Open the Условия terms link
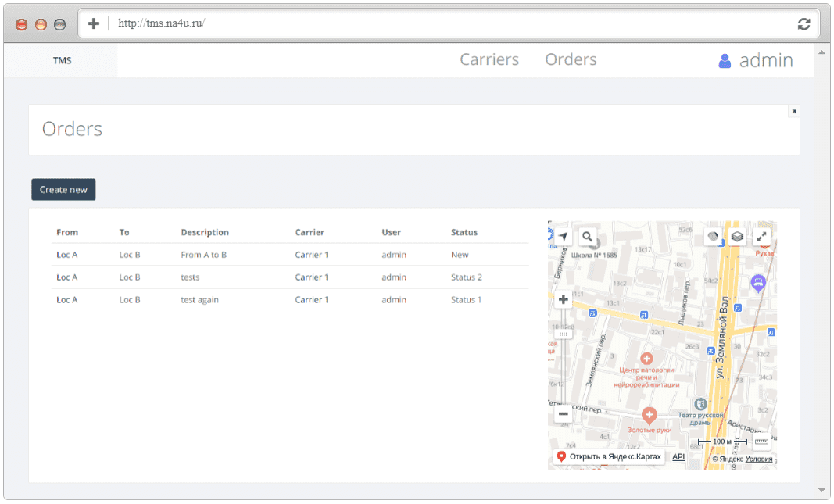The height and width of the screenshot is (504, 834). pos(758,459)
